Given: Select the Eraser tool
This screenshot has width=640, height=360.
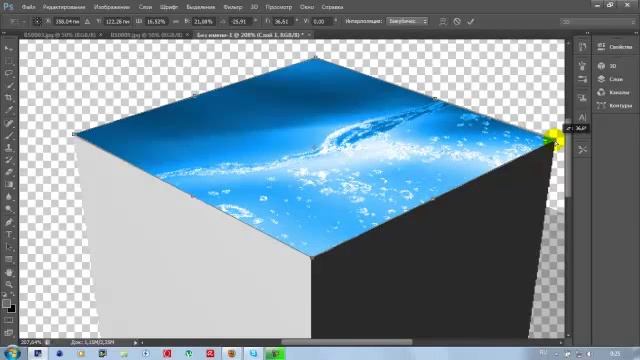Looking at the screenshot, I should 9,172.
